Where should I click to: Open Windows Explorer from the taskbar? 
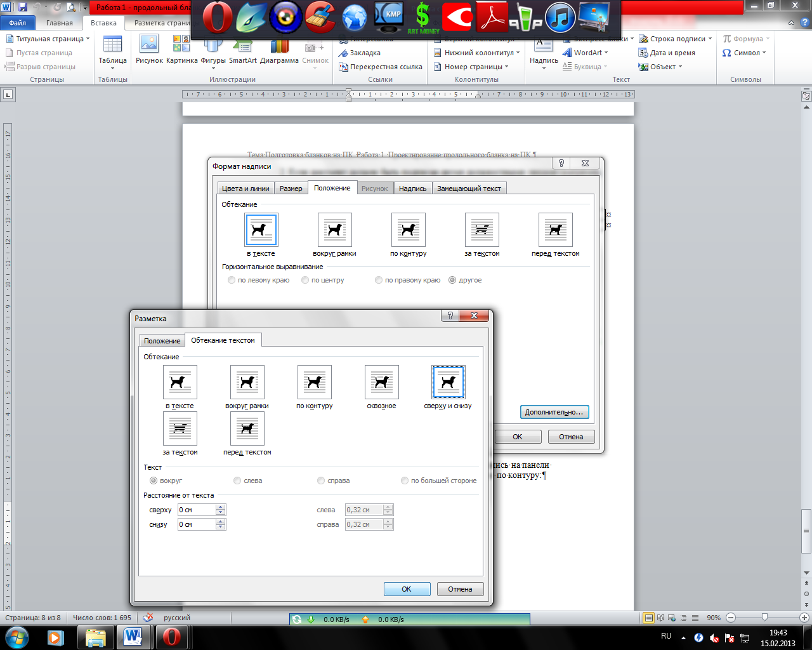point(95,636)
